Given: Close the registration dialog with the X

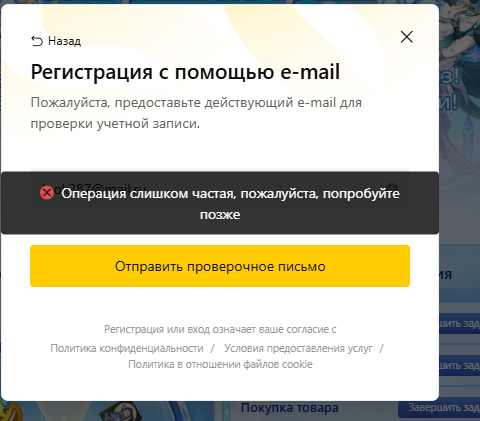Looking at the screenshot, I should pyautogui.click(x=406, y=37).
